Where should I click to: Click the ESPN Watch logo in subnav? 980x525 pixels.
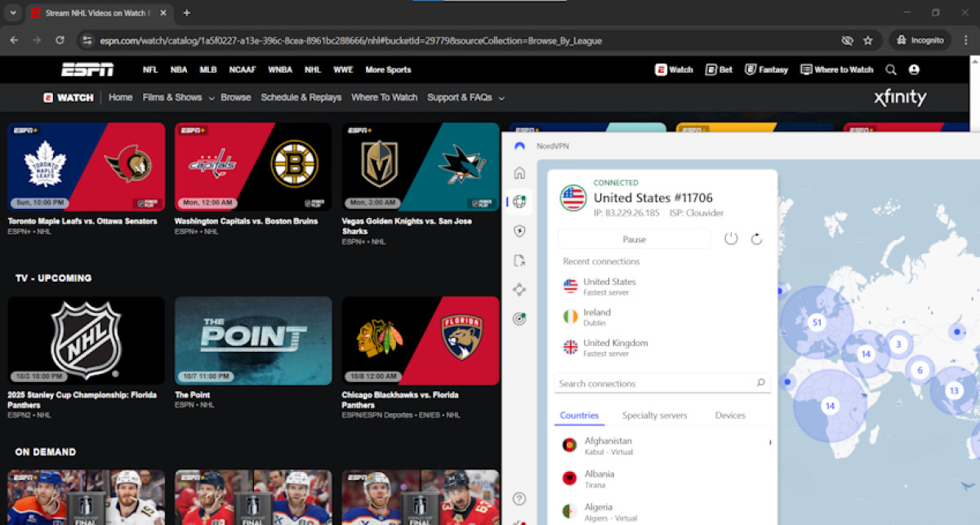tap(69, 97)
